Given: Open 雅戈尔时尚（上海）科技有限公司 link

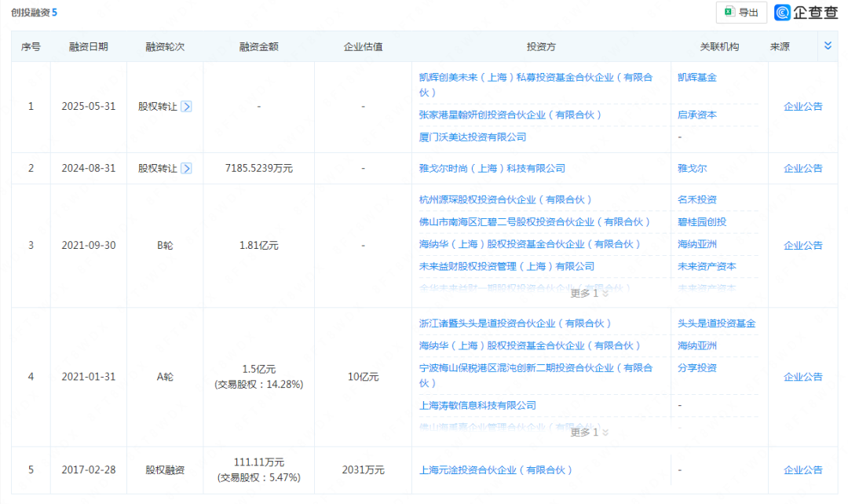Looking at the screenshot, I should [492, 168].
